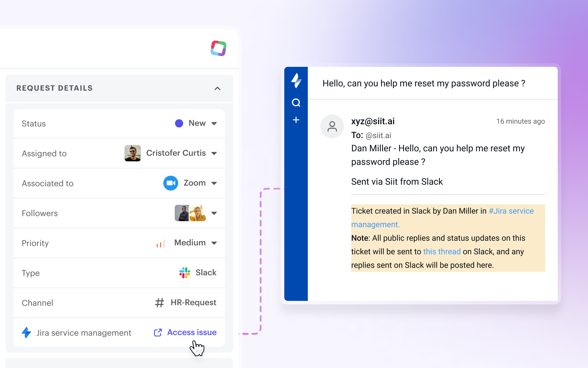Expand the Associated to Zoom dropdown
Image resolution: width=588 pixels, height=368 pixels.
tap(214, 183)
